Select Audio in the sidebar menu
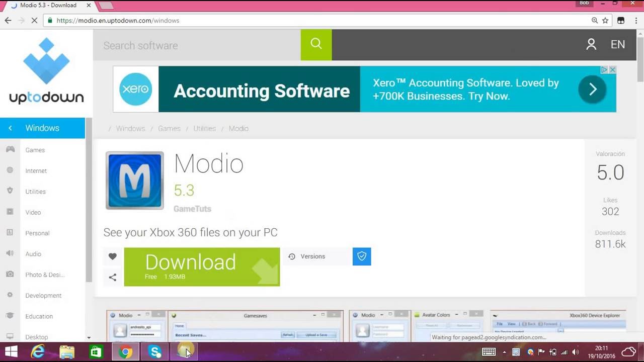644x362 pixels. coord(33,253)
